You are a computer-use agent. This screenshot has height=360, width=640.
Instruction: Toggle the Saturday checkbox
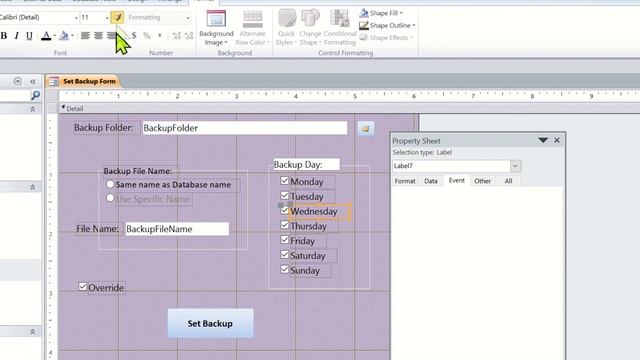point(284,254)
